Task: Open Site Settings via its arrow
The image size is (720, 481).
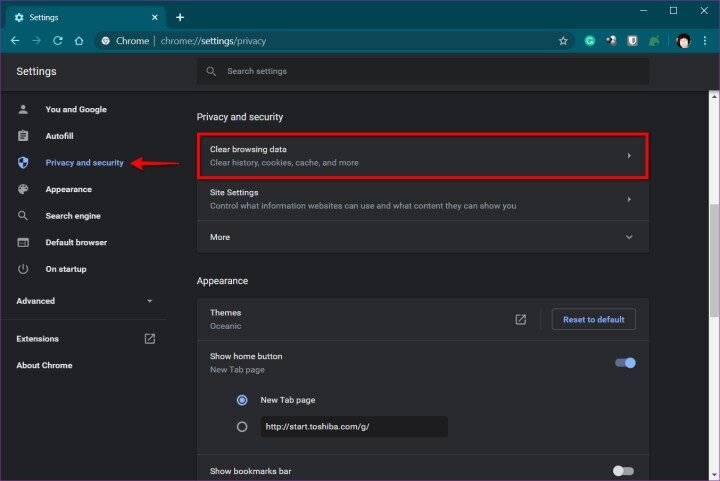Action: [x=629, y=199]
